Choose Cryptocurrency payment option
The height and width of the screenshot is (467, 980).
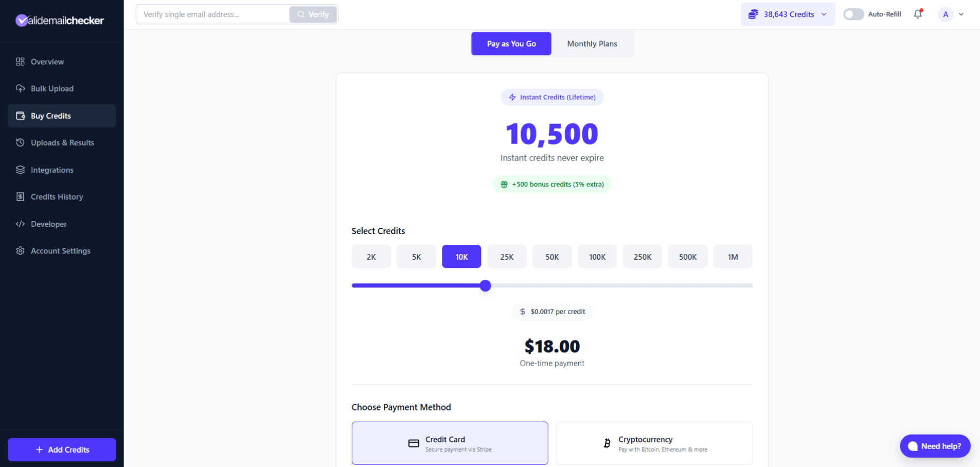pos(654,443)
